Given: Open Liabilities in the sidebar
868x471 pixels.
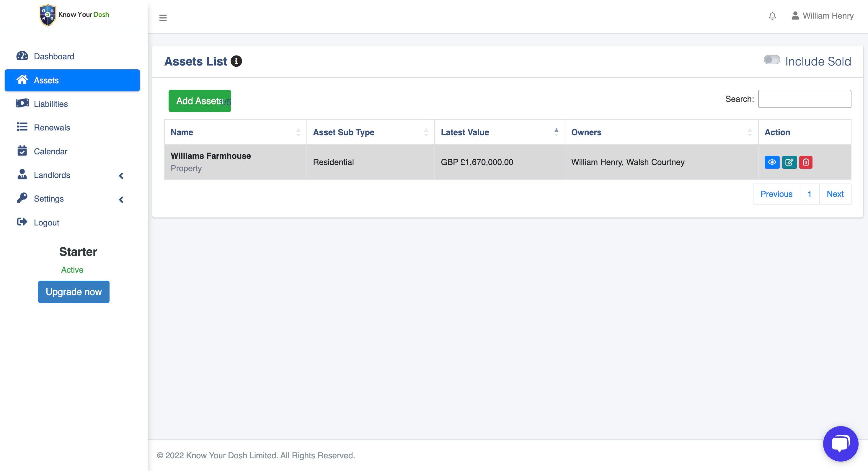Looking at the screenshot, I should pyautogui.click(x=50, y=104).
